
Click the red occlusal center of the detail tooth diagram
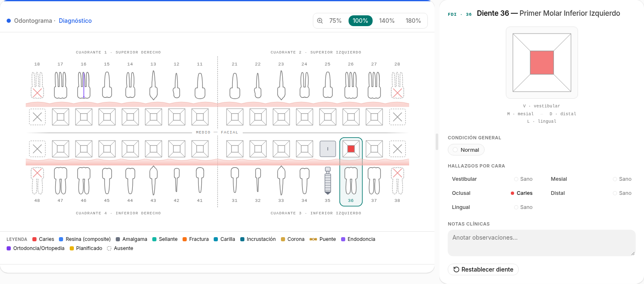[542, 63]
